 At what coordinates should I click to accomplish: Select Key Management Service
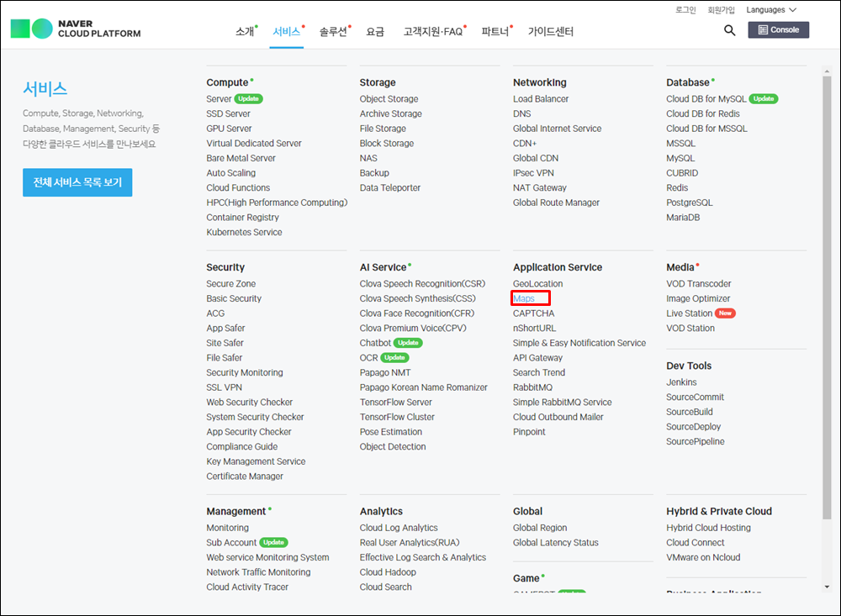[x=256, y=461]
